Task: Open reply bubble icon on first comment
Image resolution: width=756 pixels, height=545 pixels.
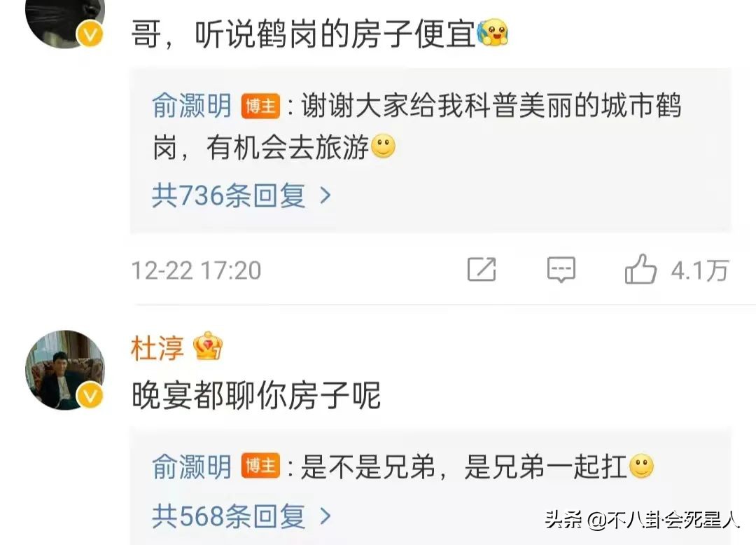Action: point(561,269)
